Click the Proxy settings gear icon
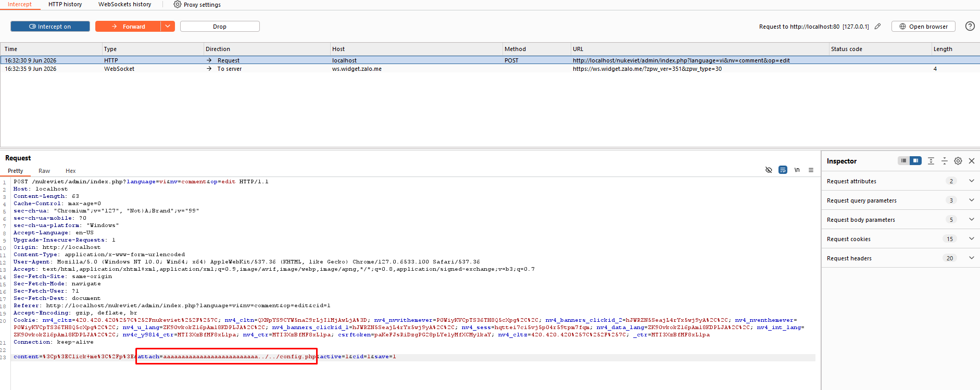 pyautogui.click(x=177, y=4)
